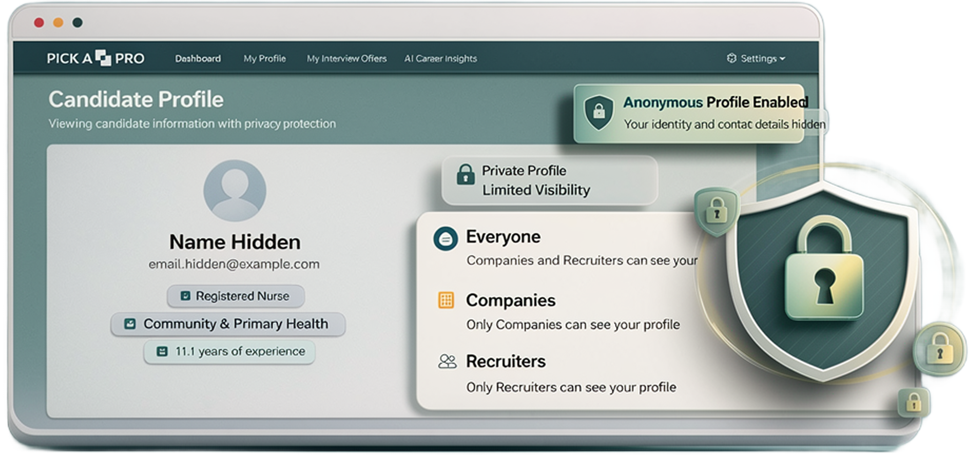The height and width of the screenshot is (462, 980).
Task: Expand the Registered Nurse badge
Action: click(x=236, y=296)
